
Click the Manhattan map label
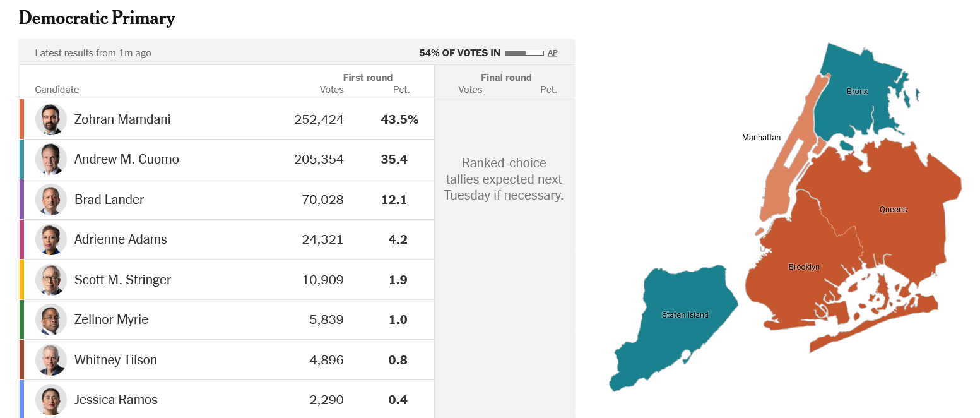(761, 137)
